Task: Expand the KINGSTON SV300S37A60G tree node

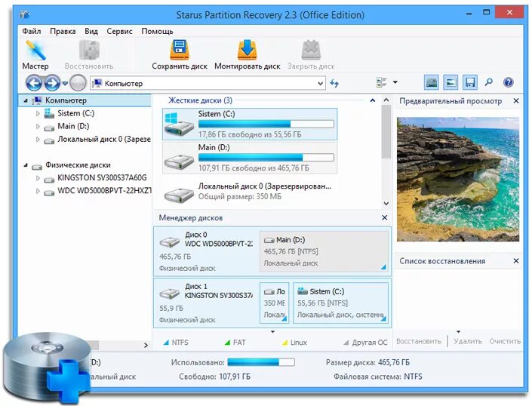Action: (x=38, y=178)
